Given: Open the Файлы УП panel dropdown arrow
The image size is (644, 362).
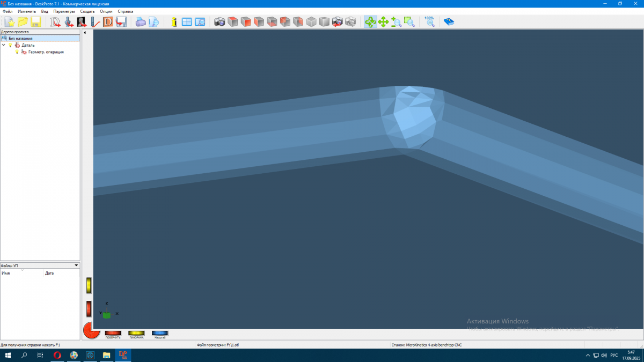Looking at the screenshot, I should 76,265.
